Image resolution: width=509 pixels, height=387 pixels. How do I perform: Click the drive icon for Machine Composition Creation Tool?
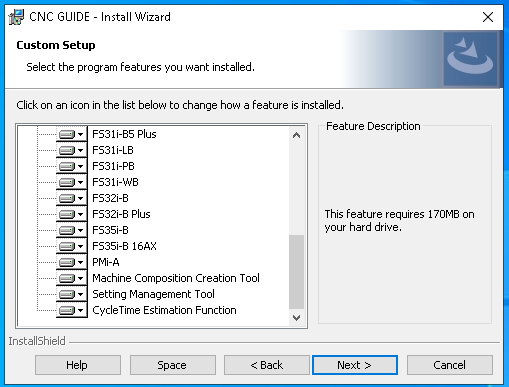pyautogui.click(x=71, y=278)
